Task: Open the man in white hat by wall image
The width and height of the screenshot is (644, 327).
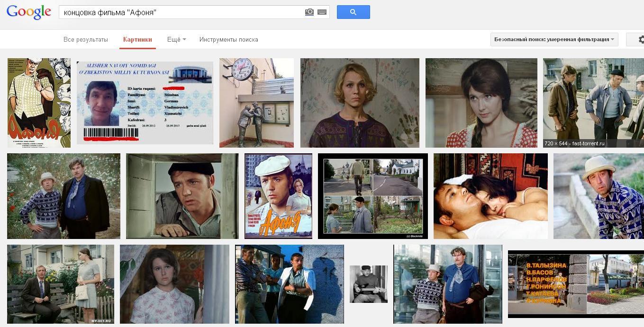Action: coord(599,196)
